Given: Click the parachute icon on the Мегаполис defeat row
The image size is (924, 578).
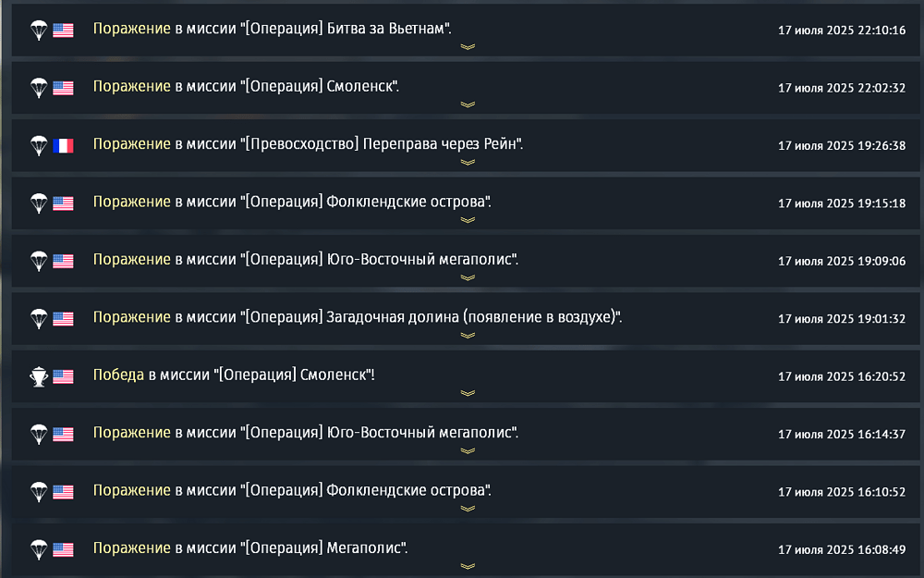Looking at the screenshot, I should (38, 549).
